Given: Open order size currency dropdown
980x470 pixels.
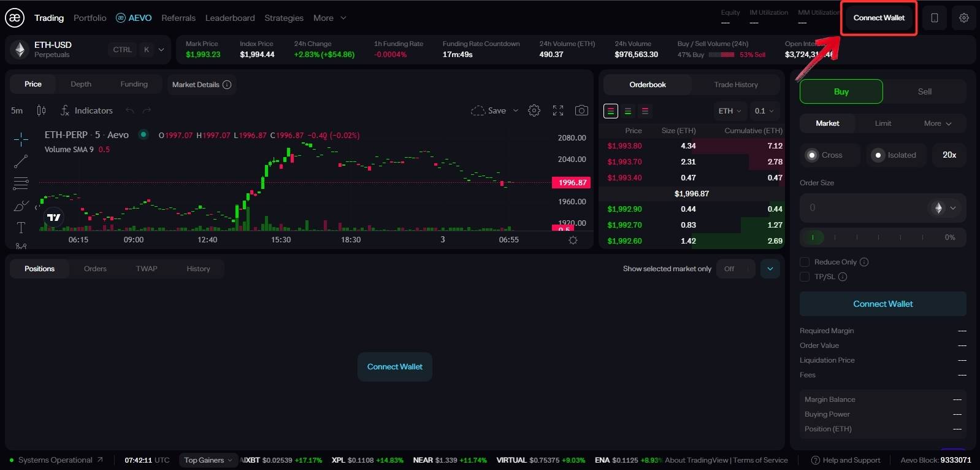Looking at the screenshot, I should [x=944, y=208].
